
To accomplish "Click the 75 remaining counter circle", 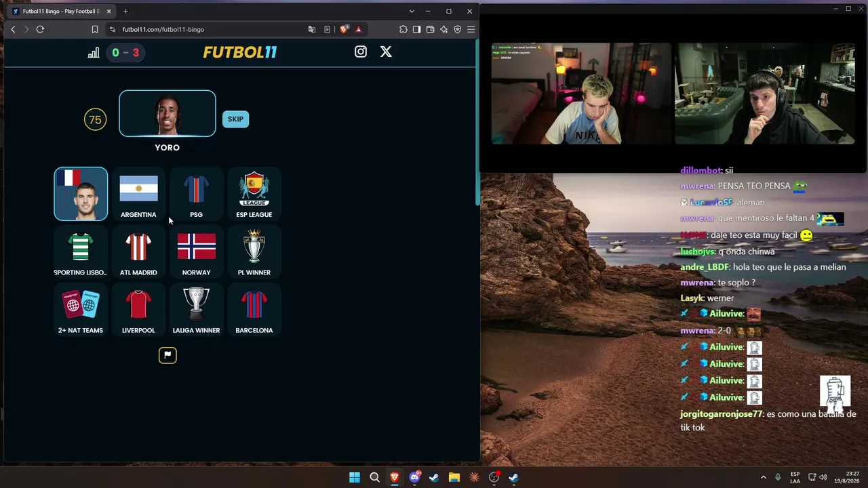I will coord(95,120).
